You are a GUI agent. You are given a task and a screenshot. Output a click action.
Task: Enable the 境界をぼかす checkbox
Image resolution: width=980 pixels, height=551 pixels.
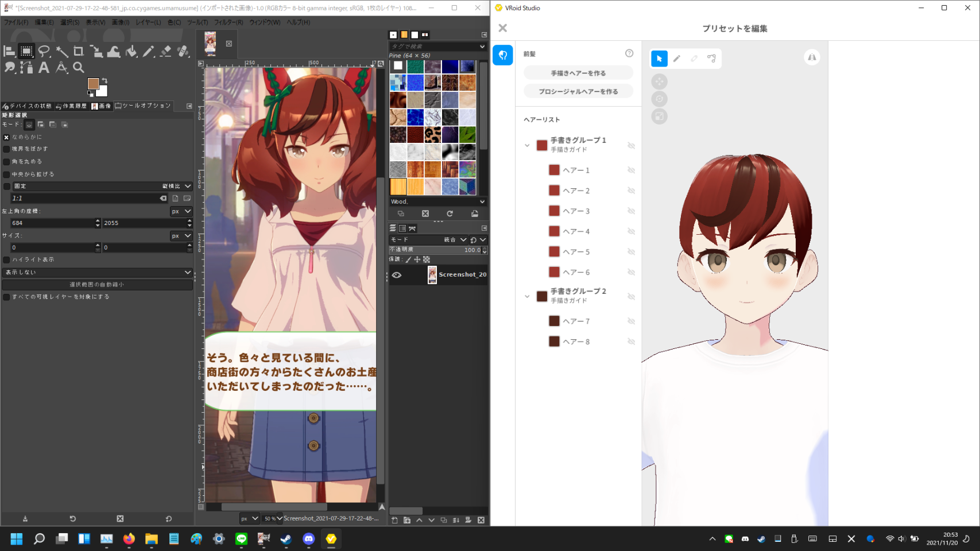(x=7, y=149)
